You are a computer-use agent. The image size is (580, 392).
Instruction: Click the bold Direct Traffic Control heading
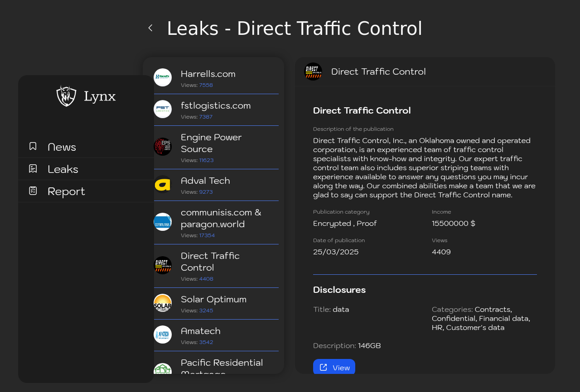362,110
